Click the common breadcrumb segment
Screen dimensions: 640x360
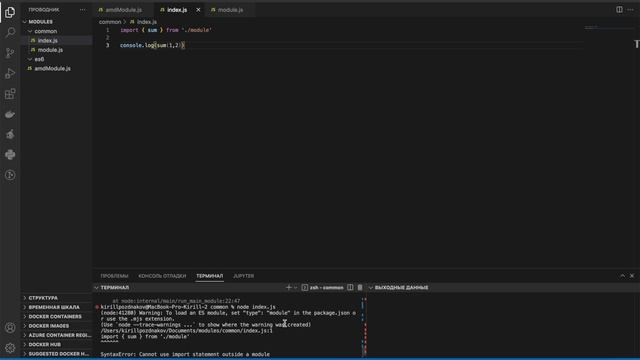(110, 22)
